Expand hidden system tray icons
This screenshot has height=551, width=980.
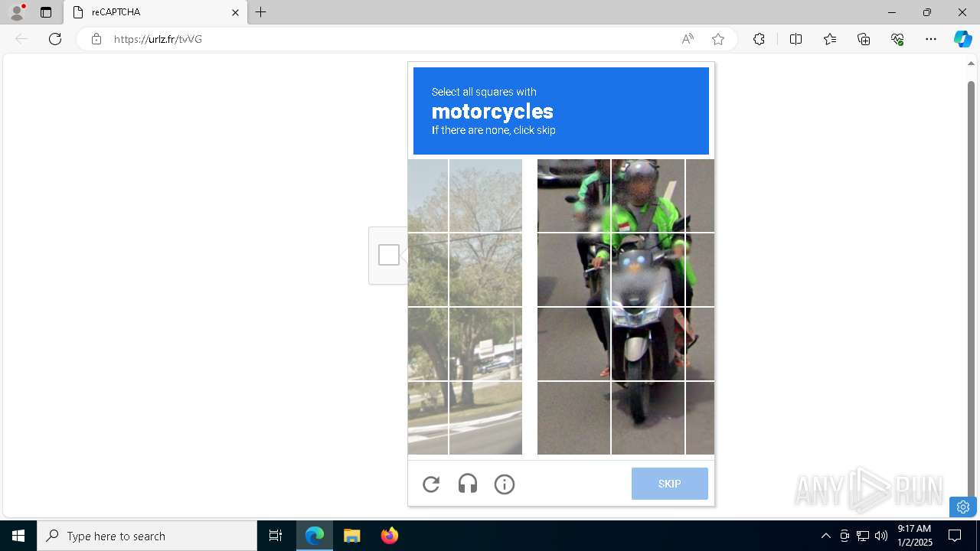tap(825, 536)
